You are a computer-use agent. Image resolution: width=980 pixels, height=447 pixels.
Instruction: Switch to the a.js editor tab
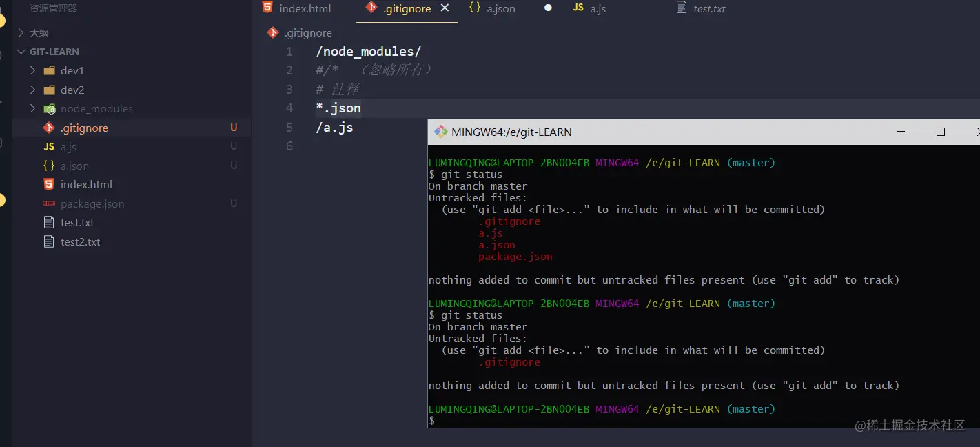(x=598, y=9)
